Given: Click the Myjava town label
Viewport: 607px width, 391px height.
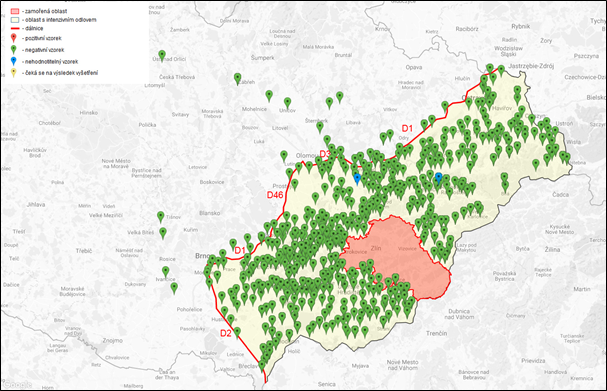Looking at the screenshot, I should (360, 365).
